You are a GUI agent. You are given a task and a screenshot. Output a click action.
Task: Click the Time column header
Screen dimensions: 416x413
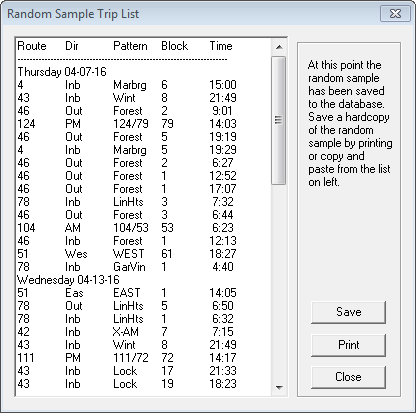coord(221,46)
